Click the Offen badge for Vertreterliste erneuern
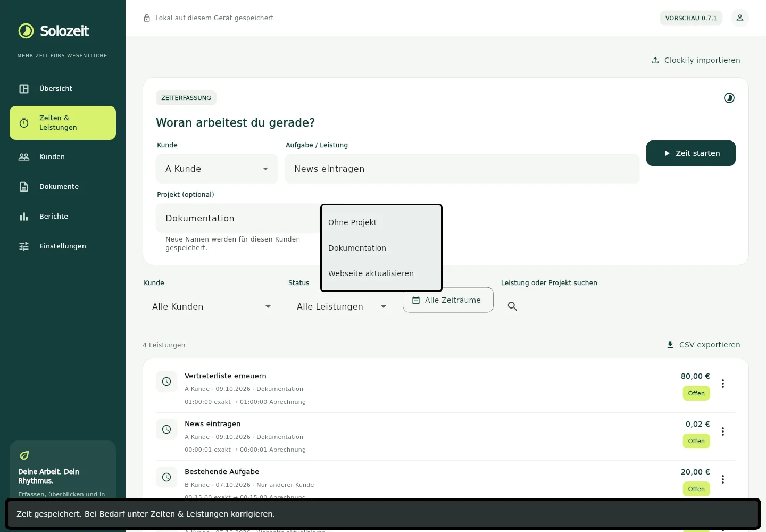The height and width of the screenshot is (532, 766). (x=696, y=393)
